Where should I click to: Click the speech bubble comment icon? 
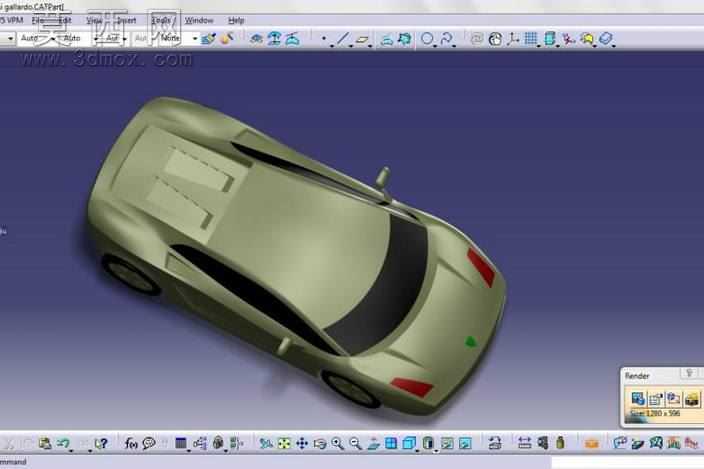pos(149,444)
